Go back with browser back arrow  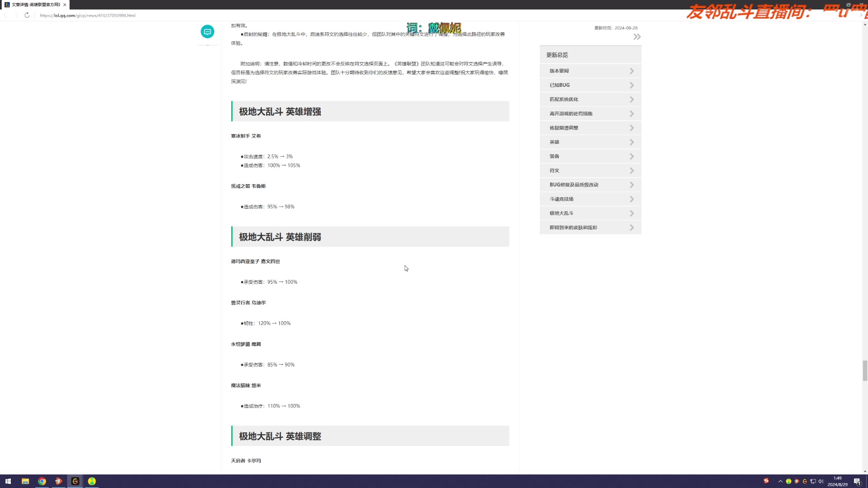(6, 15)
